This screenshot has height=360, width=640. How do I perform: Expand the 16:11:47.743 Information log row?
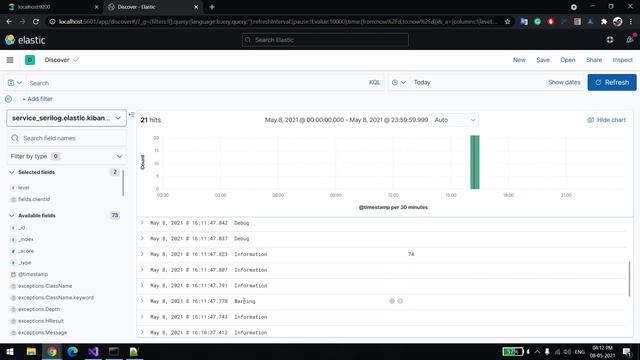pyautogui.click(x=142, y=317)
